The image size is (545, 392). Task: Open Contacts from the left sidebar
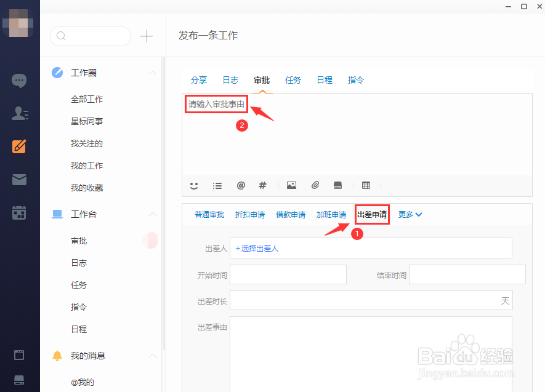(19, 113)
